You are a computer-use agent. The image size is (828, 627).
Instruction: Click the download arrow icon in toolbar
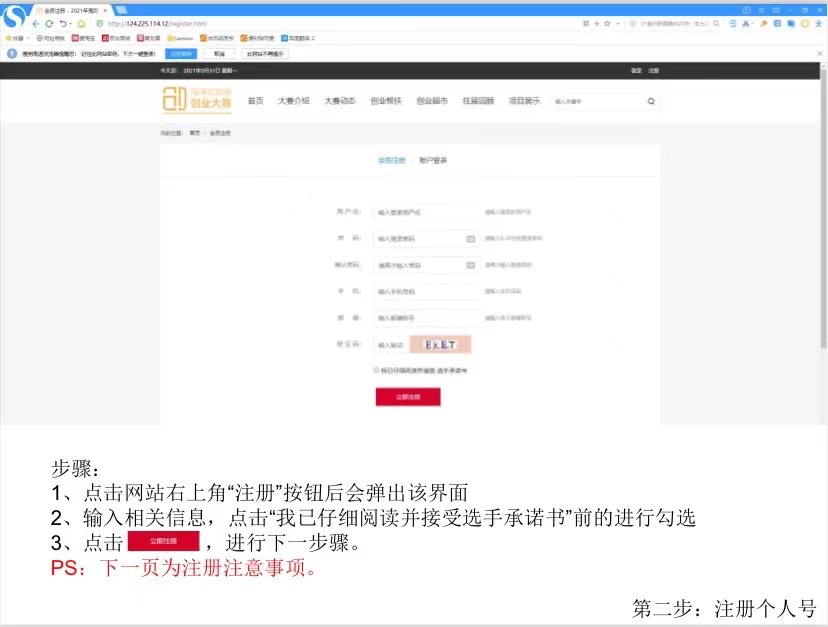pyautogui.click(x=818, y=23)
